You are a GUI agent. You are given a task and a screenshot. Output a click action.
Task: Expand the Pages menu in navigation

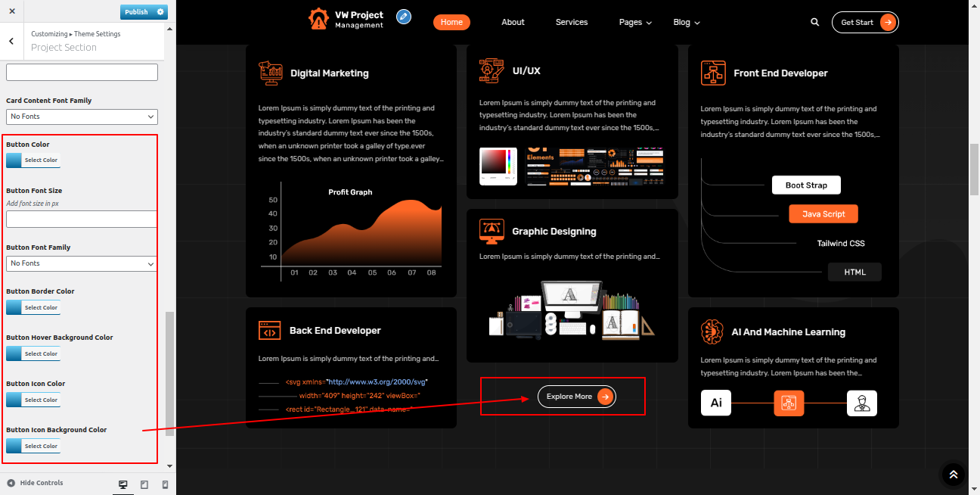(634, 23)
